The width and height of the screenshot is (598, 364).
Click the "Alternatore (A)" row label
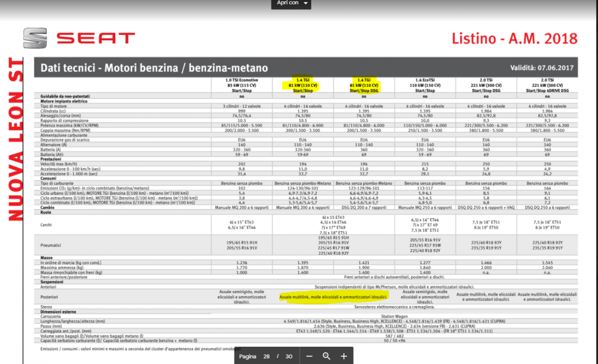pyautogui.click(x=53, y=145)
